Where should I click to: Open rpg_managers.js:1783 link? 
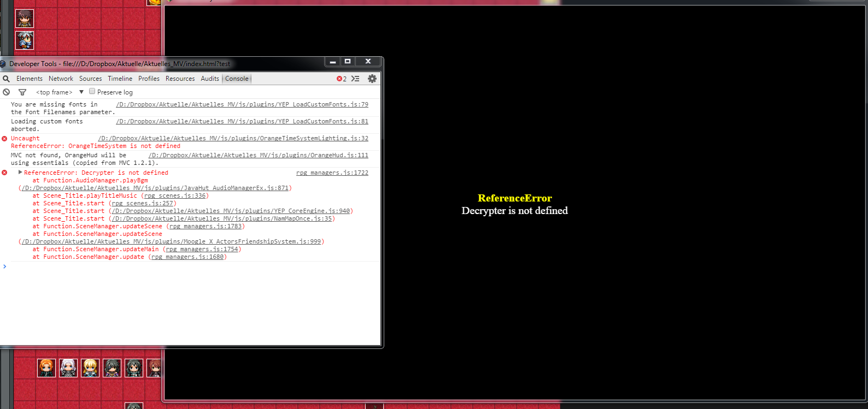click(x=206, y=226)
